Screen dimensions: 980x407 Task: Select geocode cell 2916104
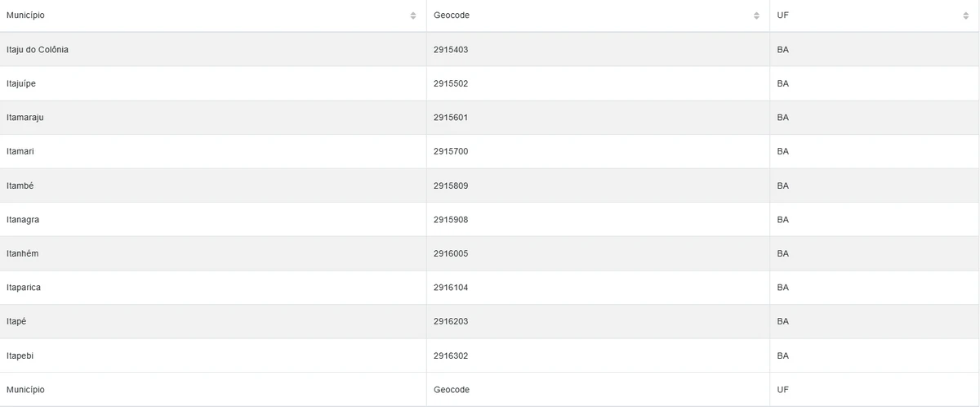(x=451, y=288)
